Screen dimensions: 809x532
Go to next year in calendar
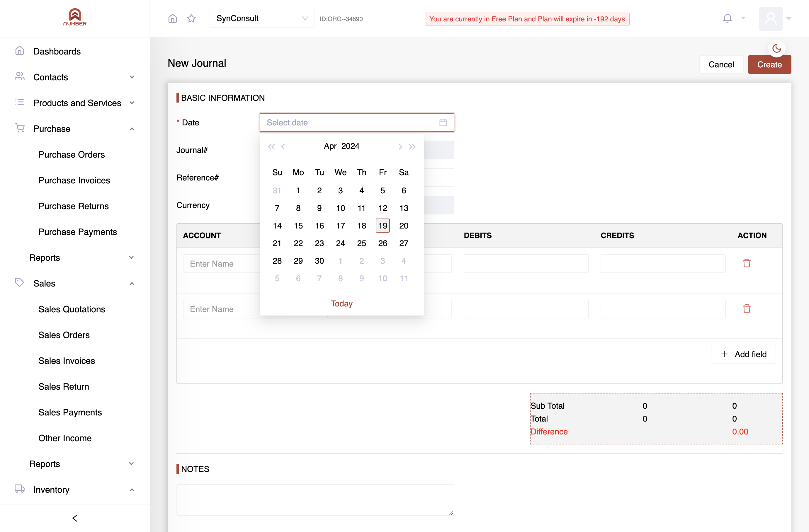point(412,146)
